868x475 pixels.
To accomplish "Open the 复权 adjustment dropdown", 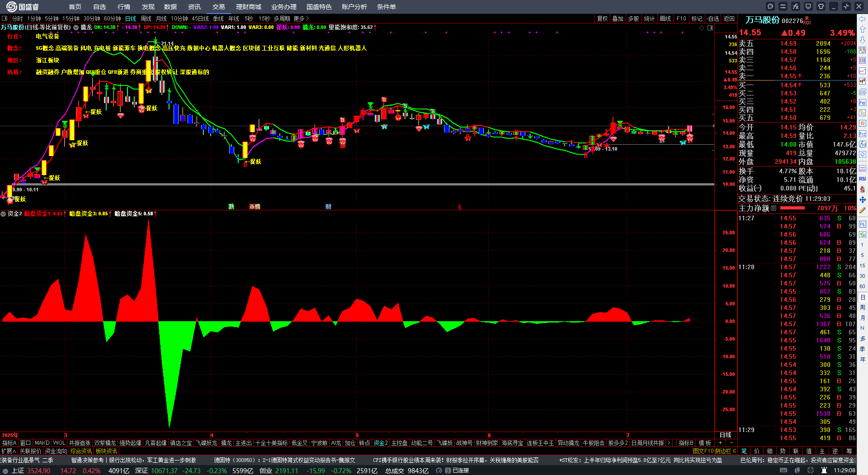I will 603,19.
